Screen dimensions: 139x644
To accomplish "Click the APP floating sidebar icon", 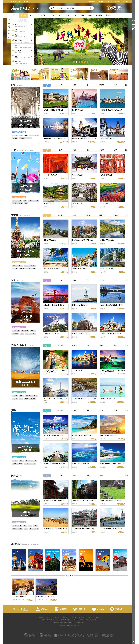I will pos(134,24).
